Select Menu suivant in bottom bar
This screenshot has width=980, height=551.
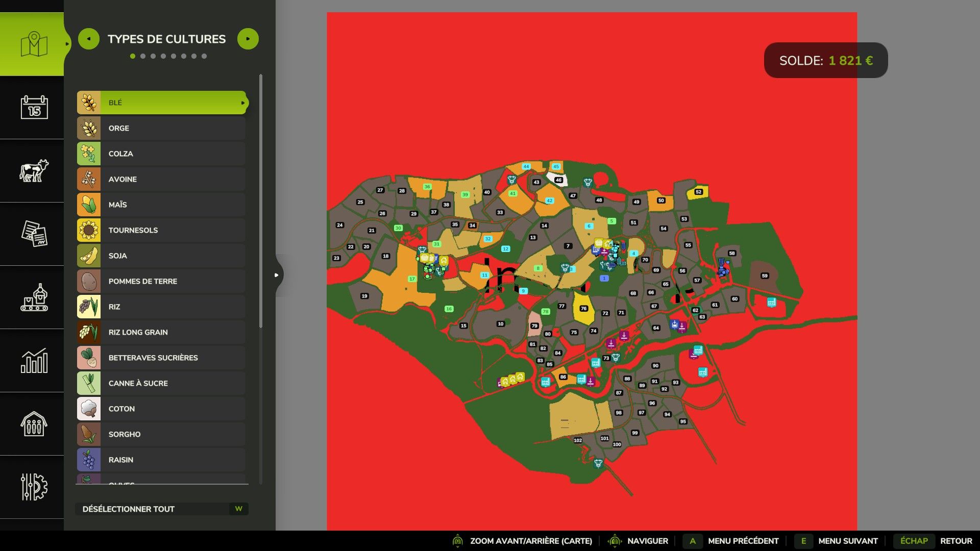point(847,541)
